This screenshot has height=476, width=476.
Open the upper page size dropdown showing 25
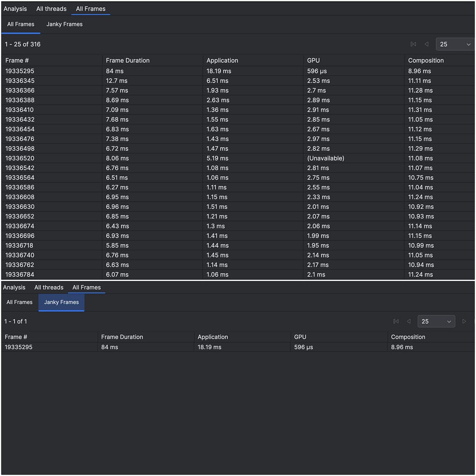(x=455, y=44)
